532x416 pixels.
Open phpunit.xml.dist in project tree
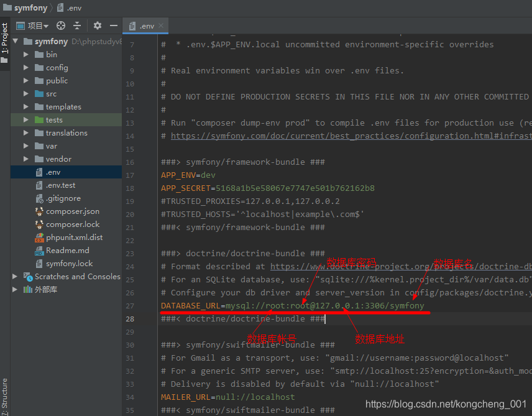coord(75,238)
